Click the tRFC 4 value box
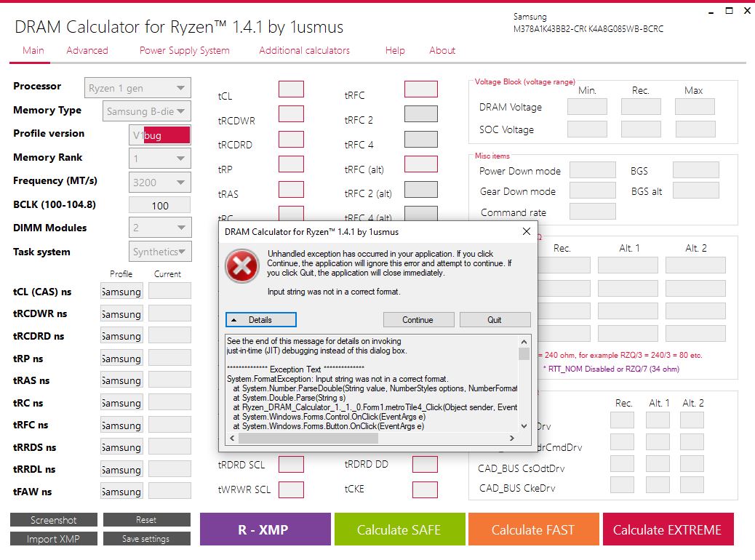755x560 pixels. (x=421, y=139)
